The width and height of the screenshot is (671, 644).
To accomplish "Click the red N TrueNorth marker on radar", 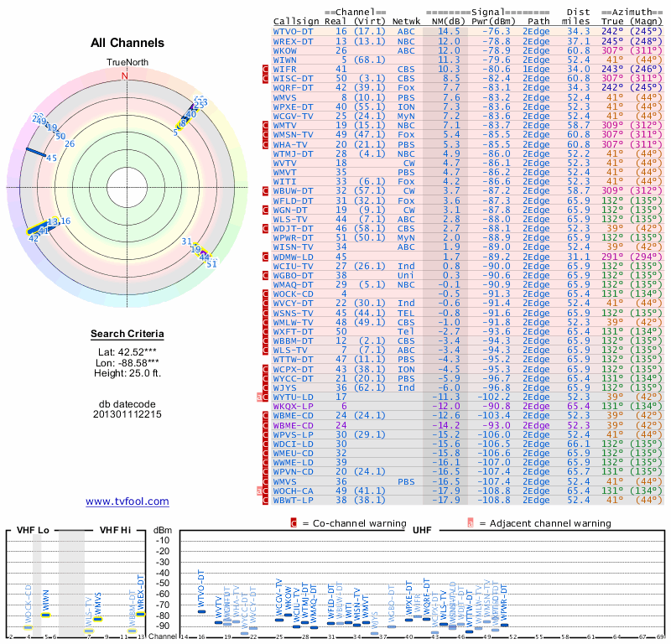I will tap(126, 76).
